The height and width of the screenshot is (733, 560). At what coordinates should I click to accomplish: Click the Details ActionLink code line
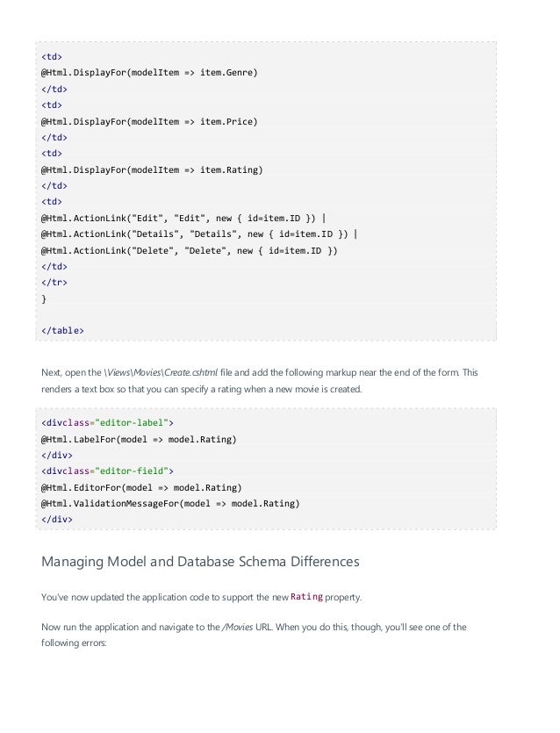pyautogui.click(x=199, y=234)
